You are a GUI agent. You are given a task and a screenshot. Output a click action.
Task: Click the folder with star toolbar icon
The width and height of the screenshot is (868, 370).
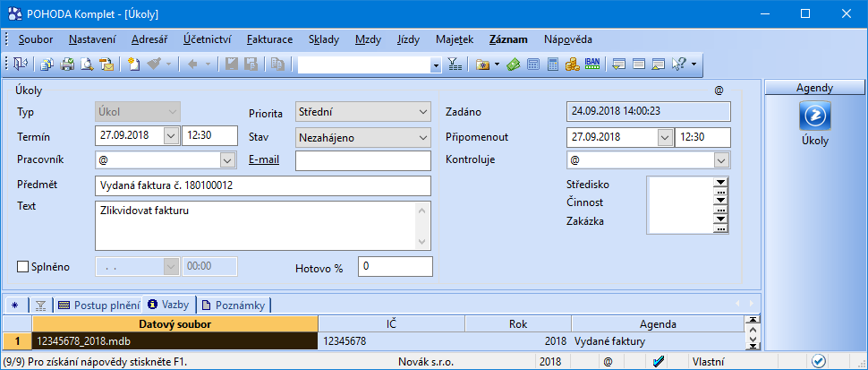click(483, 65)
